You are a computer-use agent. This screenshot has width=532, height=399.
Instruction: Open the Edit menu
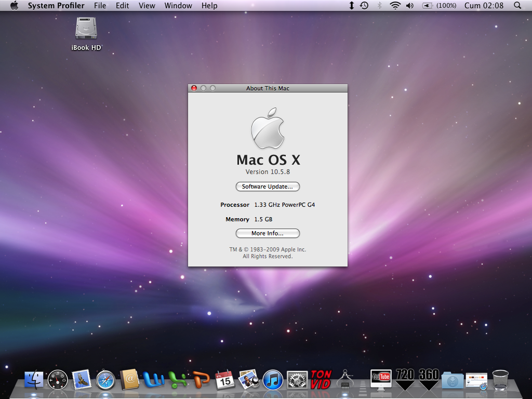[123, 5]
